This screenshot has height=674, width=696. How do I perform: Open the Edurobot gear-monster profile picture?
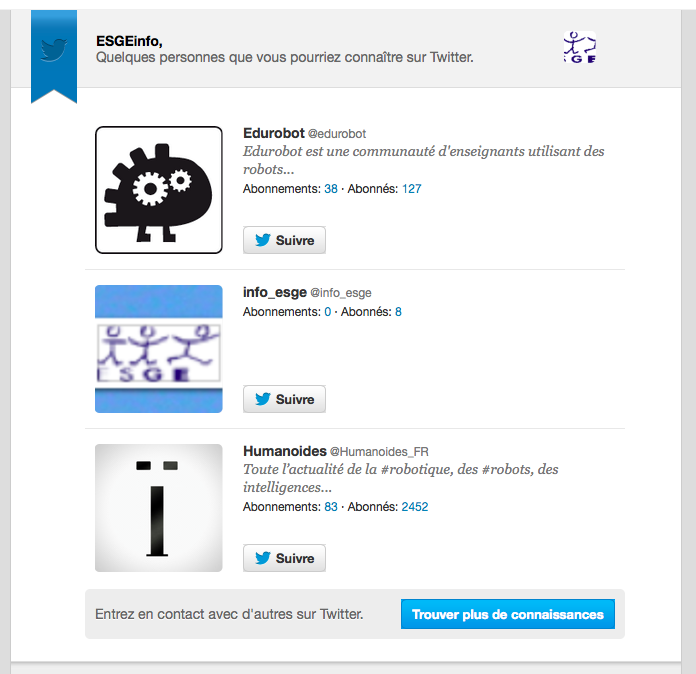click(x=158, y=190)
